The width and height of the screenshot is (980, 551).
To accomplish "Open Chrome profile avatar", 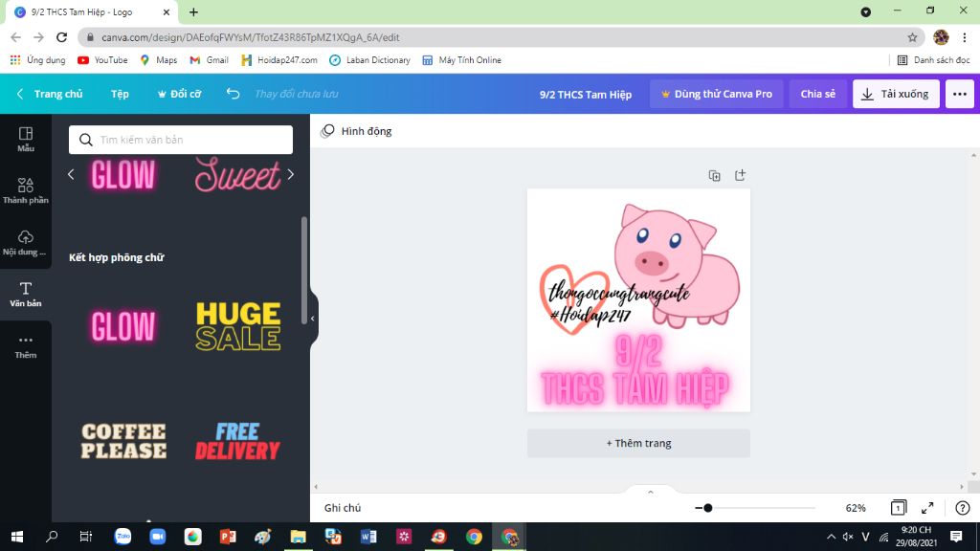I will [x=941, y=37].
